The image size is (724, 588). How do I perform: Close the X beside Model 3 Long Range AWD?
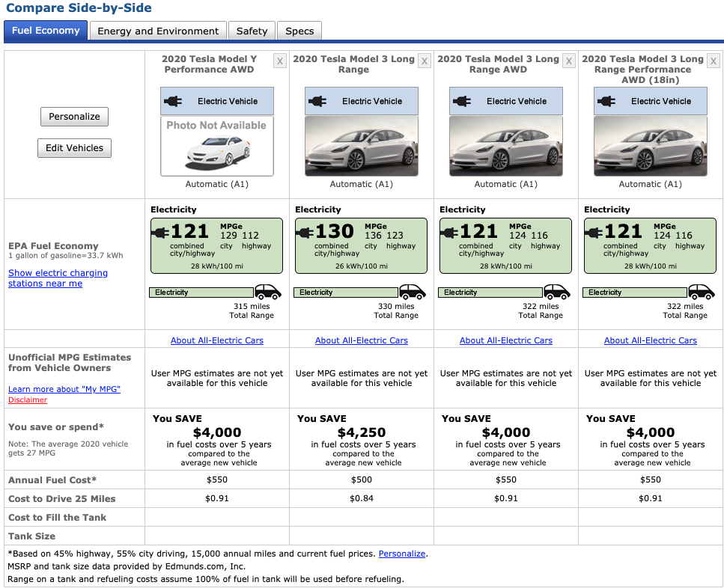click(x=569, y=61)
